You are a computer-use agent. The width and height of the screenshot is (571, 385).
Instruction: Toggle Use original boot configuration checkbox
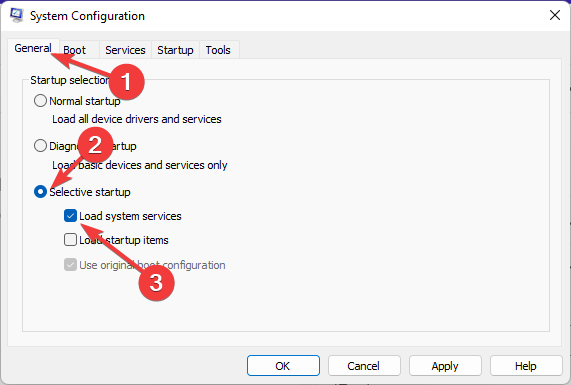tap(70, 265)
